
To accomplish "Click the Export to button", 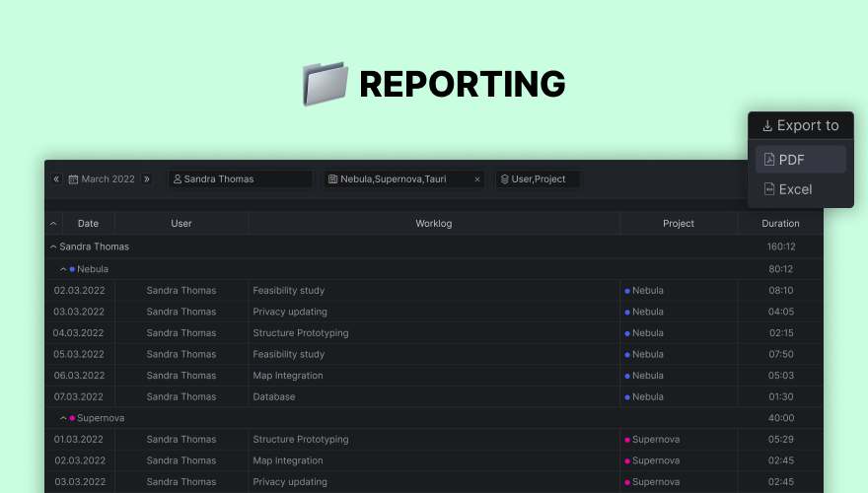I will (801, 125).
